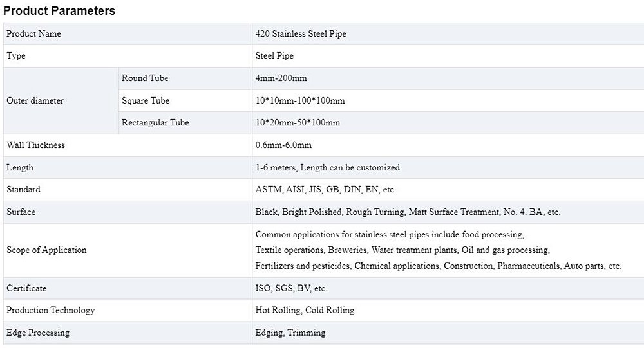Click the Outer diameter label cell

tap(35, 100)
